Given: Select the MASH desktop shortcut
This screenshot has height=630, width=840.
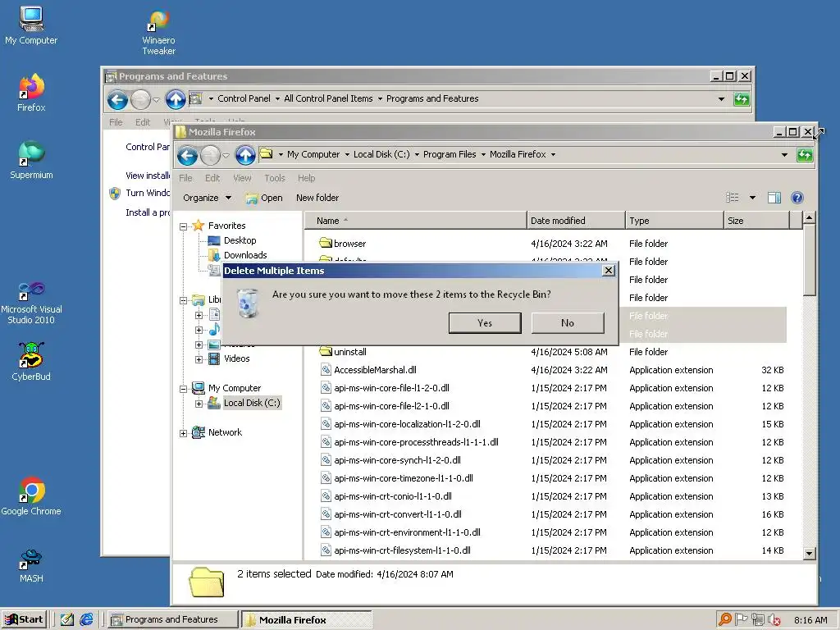Looking at the screenshot, I should click(x=31, y=565).
